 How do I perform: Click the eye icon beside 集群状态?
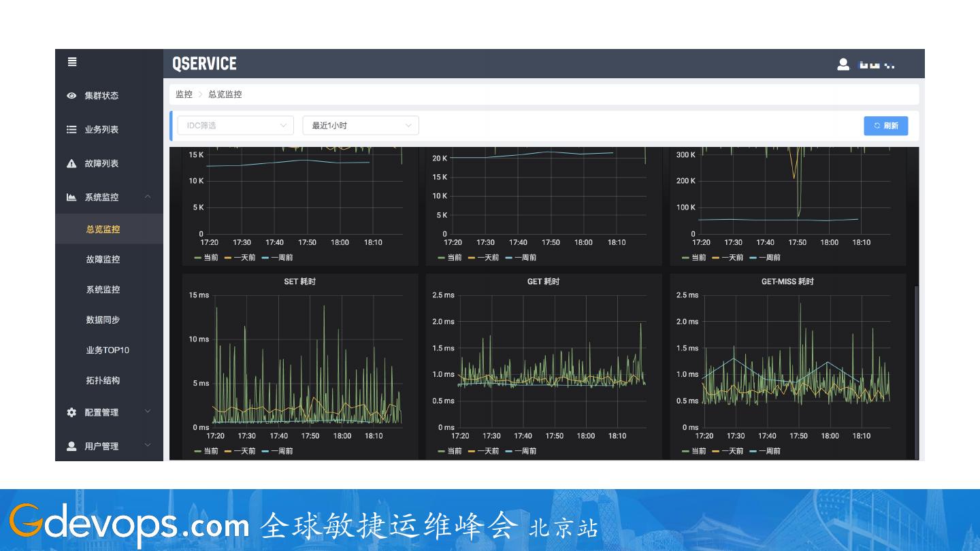(x=71, y=96)
